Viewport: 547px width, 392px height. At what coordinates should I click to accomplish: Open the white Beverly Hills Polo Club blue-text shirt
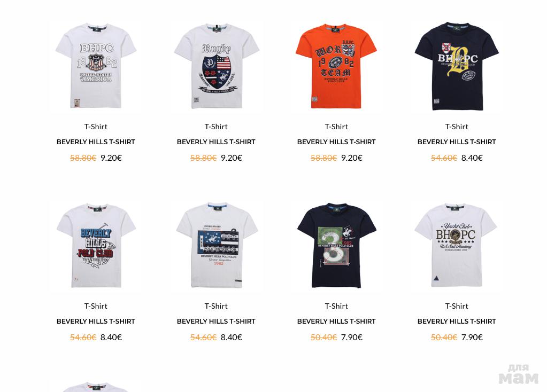pyautogui.click(x=96, y=246)
